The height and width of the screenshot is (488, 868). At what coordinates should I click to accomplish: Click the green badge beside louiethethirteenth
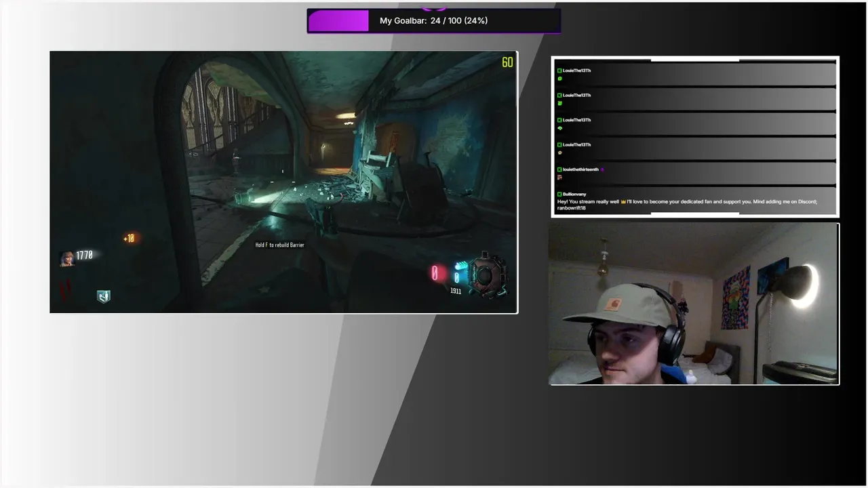[x=559, y=169]
